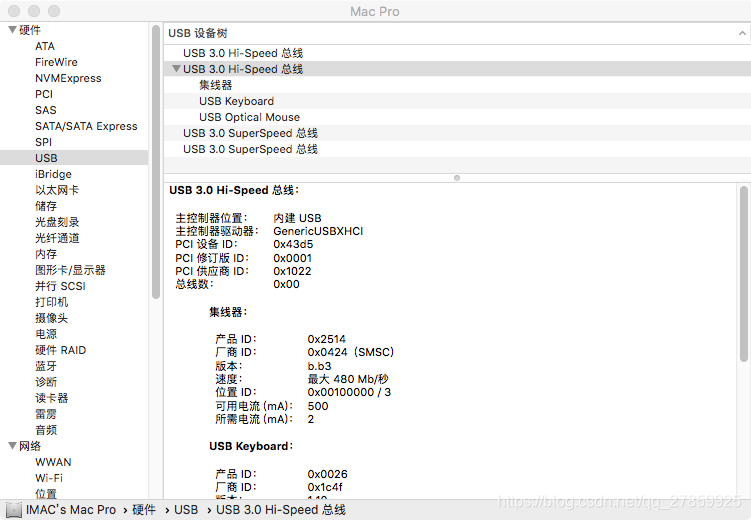Click USB in the path bar
Image resolution: width=751 pixels, height=520 pixels.
point(186,510)
